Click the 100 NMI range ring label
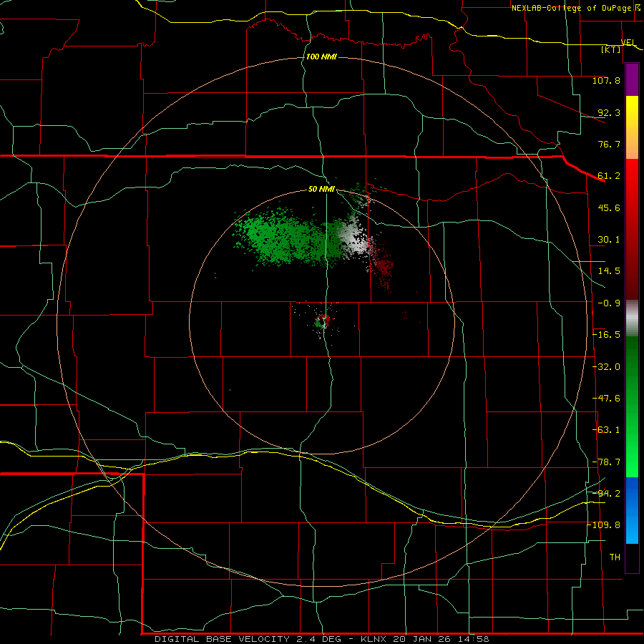The height and width of the screenshot is (644, 644). (321, 57)
